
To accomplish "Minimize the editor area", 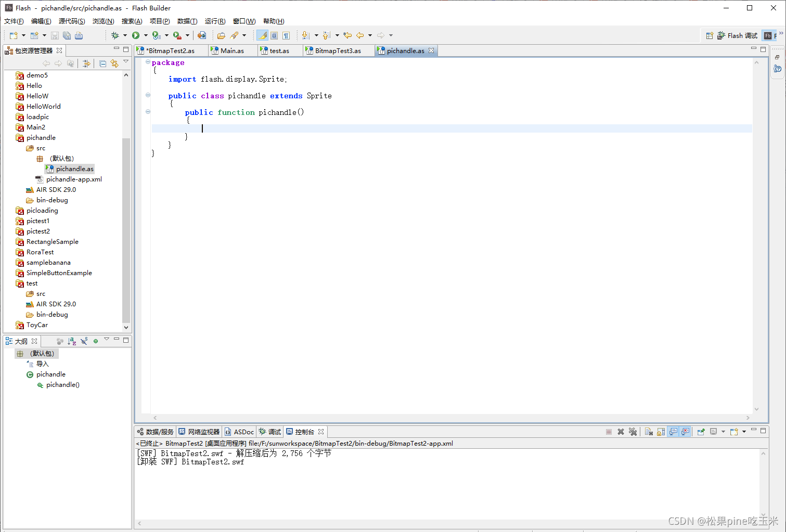I will [x=754, y=48].
